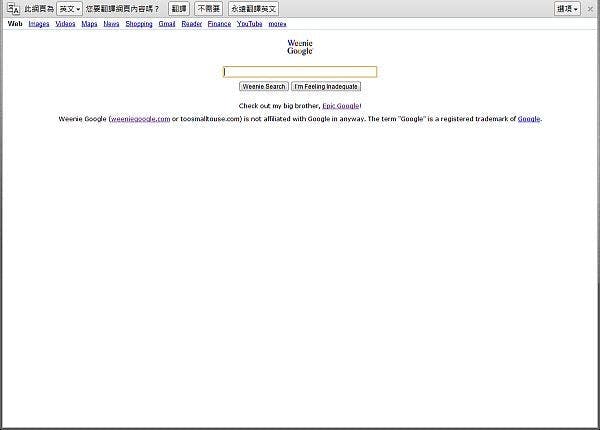Screen dimensions: 600x430
Task: Open the Images link
Action: tap(39, 24)
